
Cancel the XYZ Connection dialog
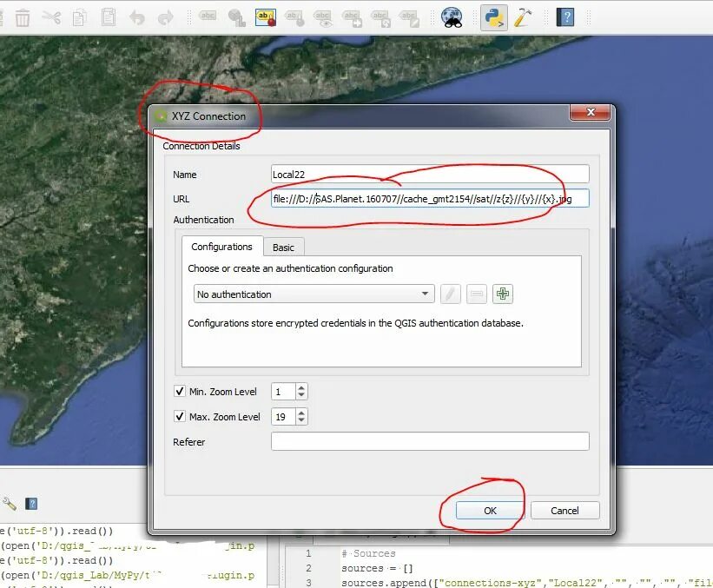564,510
